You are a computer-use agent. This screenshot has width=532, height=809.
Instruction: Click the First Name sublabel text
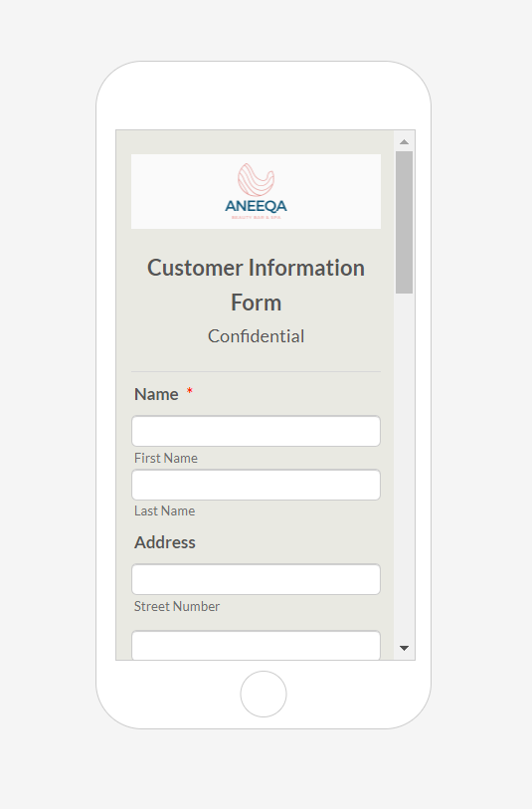point(166,458)
